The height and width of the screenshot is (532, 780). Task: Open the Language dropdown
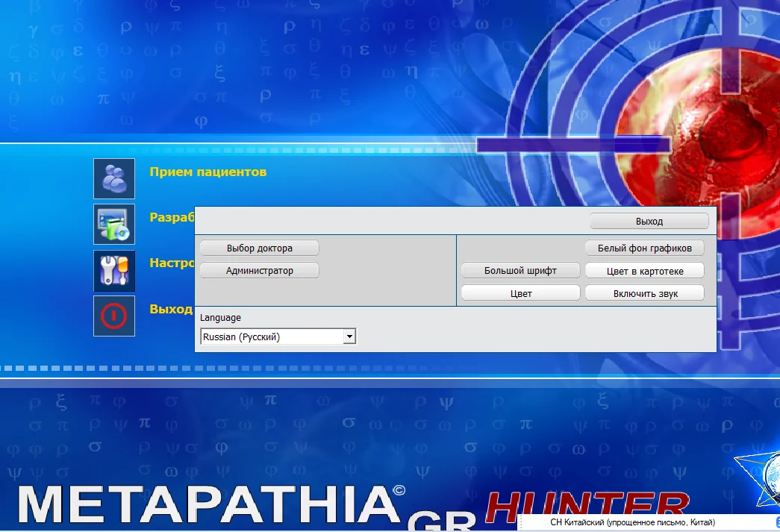[x=276, y=336]
